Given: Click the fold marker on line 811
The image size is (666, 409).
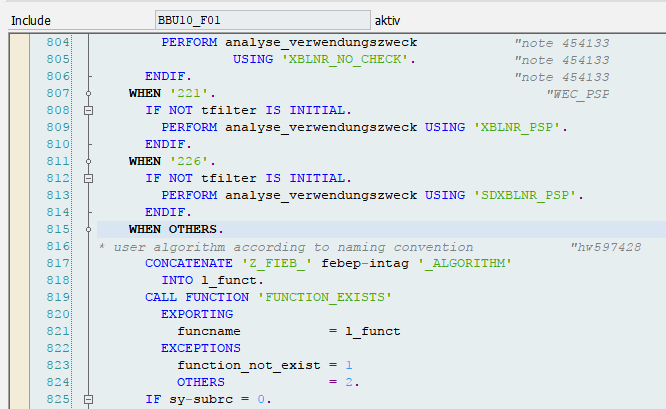Looking at the screenshot, I should (x=88, y=161).
